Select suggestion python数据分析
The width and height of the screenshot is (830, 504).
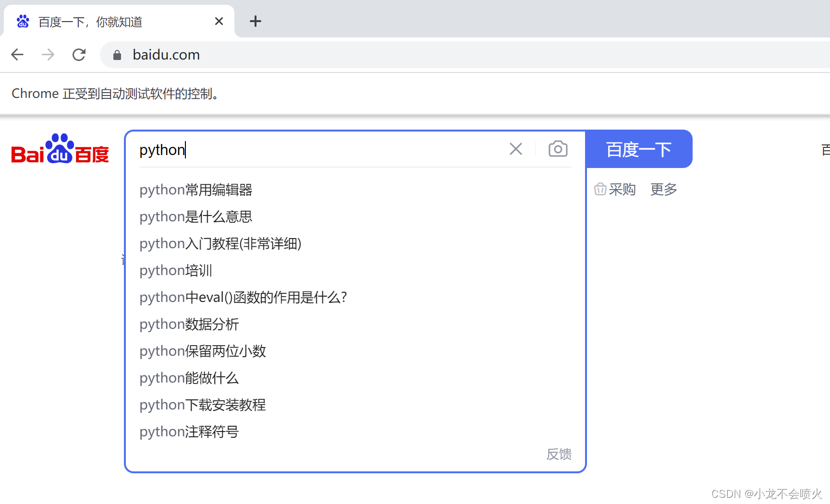coord(355,324)
